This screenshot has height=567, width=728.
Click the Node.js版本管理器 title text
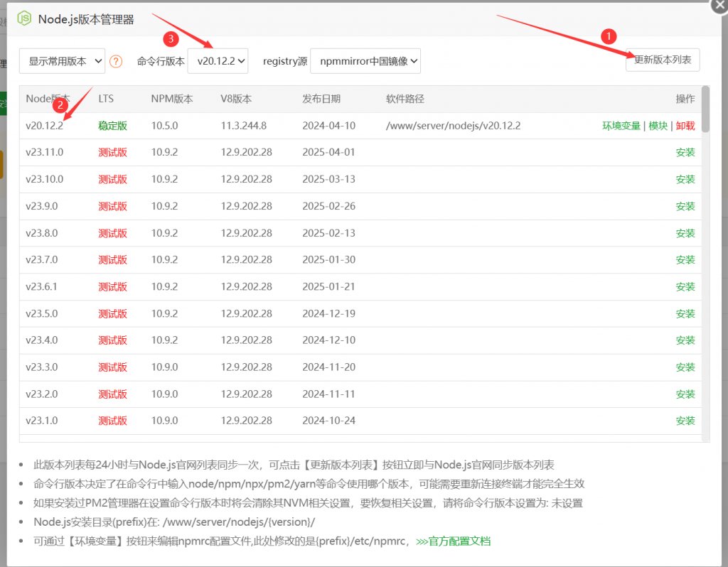86,19
